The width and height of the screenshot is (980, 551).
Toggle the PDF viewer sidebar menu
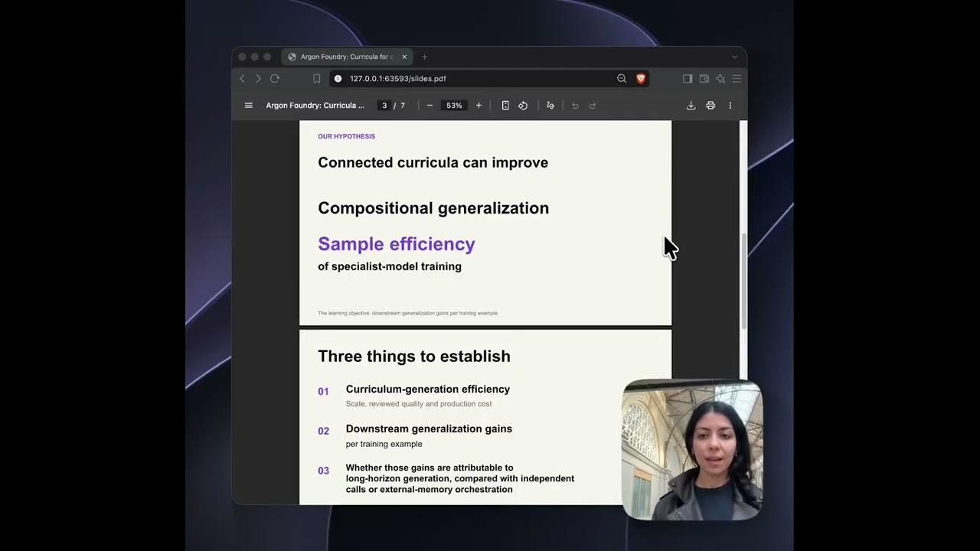click(248, 106)
